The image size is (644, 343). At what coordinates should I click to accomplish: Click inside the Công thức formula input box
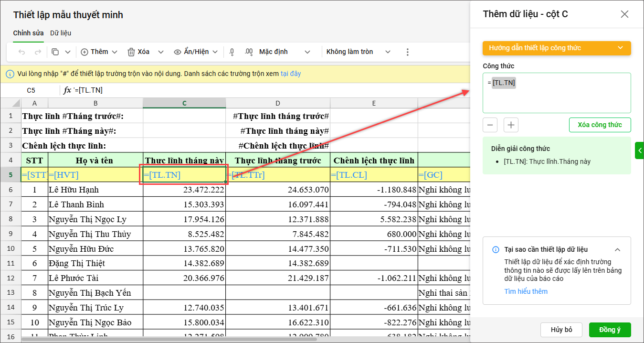pyautogui.click(x=557, y=98)
